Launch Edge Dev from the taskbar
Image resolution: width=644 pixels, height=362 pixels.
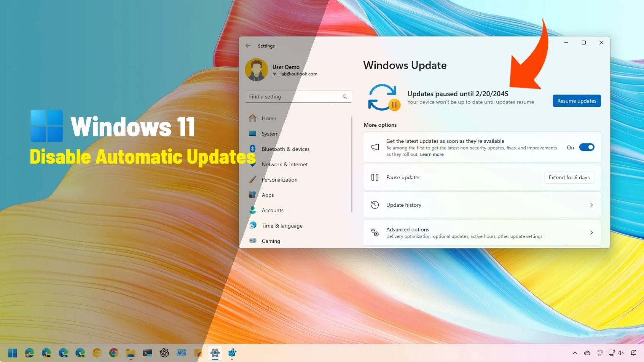pos(80,353)
